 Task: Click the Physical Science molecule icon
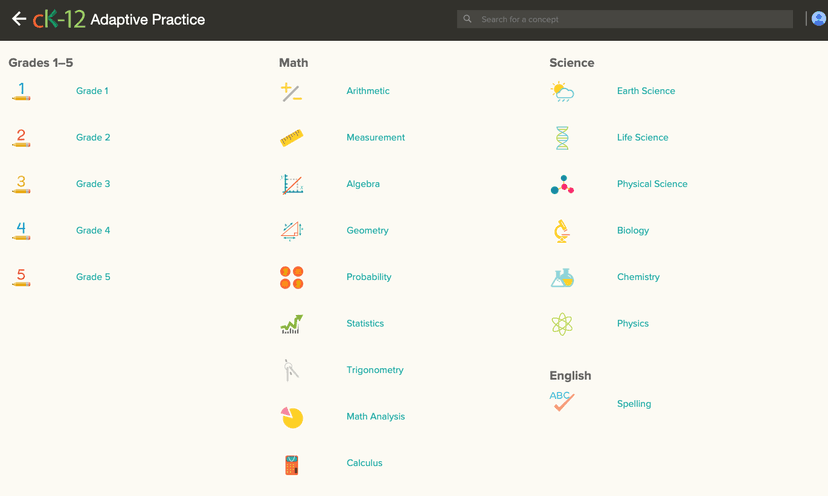click(562, 184)
